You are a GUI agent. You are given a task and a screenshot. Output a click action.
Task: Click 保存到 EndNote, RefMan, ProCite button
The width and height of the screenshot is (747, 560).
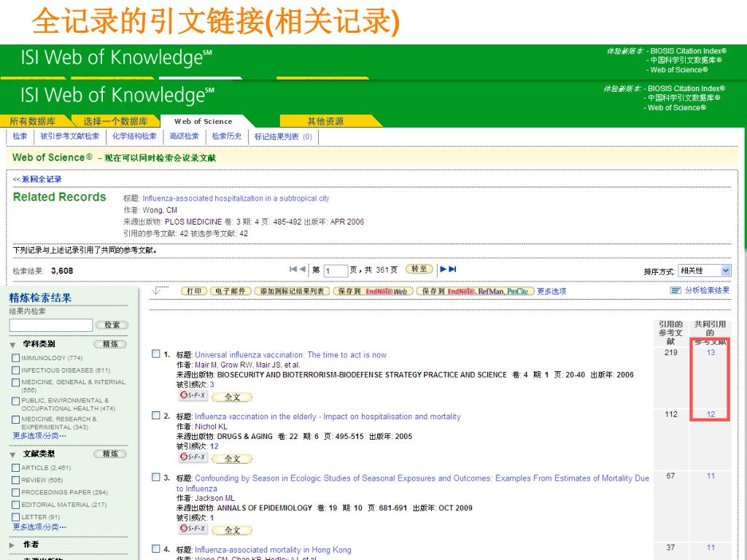coord(475,291)
